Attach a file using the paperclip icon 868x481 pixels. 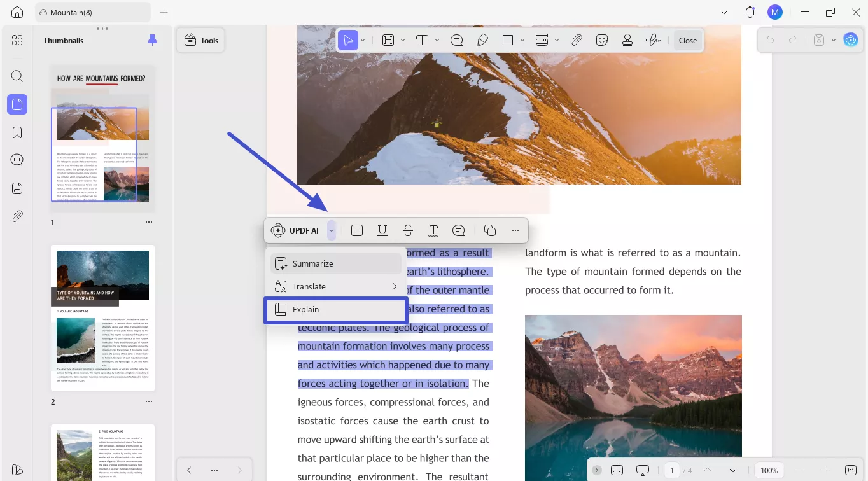[577, 39]
